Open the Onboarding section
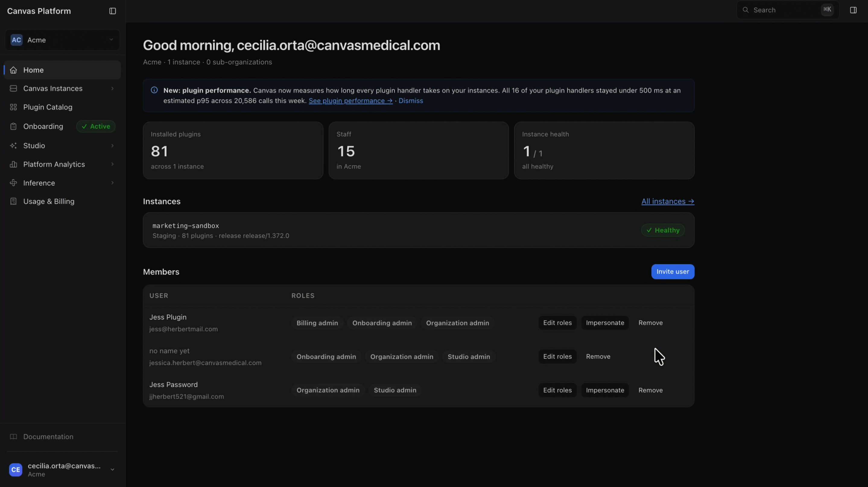 click(62, 126)
